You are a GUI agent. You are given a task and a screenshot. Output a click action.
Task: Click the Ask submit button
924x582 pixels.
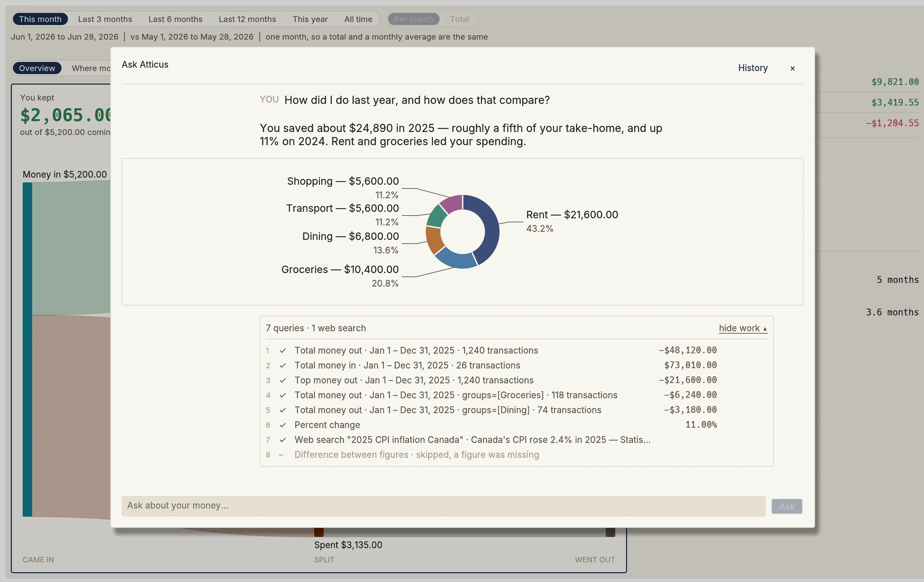[787, 506]
